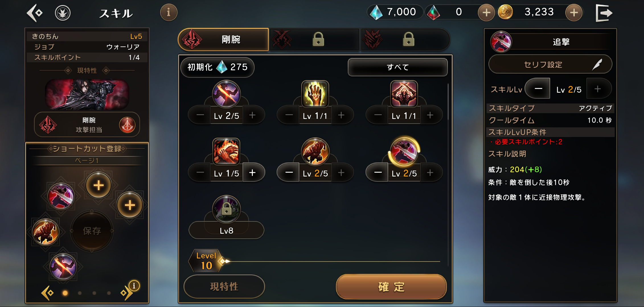Click the locked Lv8 skill icon
Screen dimensions: 644x307
tap(226, 209)
